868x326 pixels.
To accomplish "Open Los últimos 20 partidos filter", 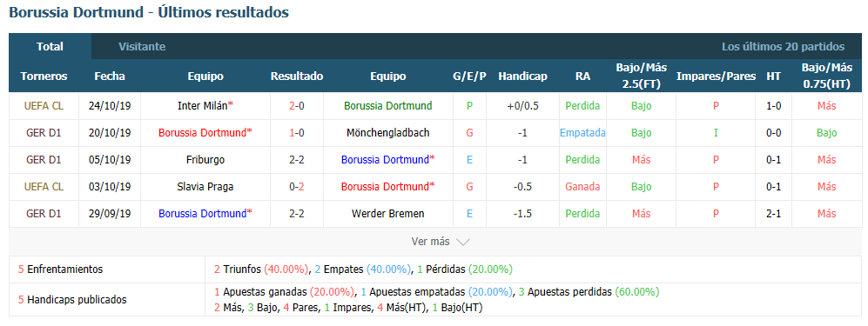I will tap(783, 47).
